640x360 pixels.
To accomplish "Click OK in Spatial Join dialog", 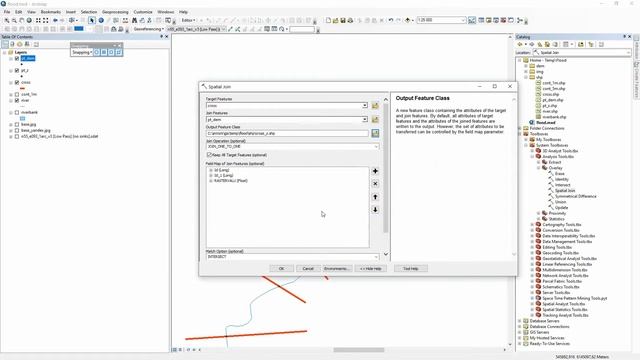I will (281, 269).
